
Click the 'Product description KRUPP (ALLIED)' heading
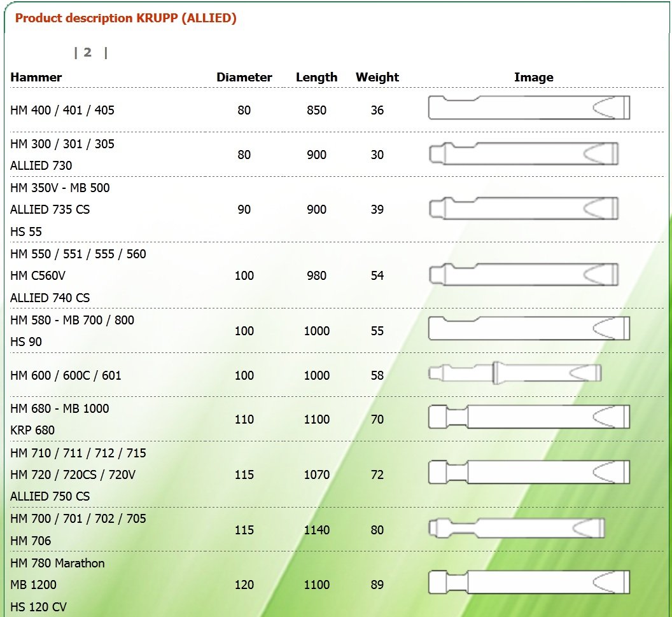point(125,18)
